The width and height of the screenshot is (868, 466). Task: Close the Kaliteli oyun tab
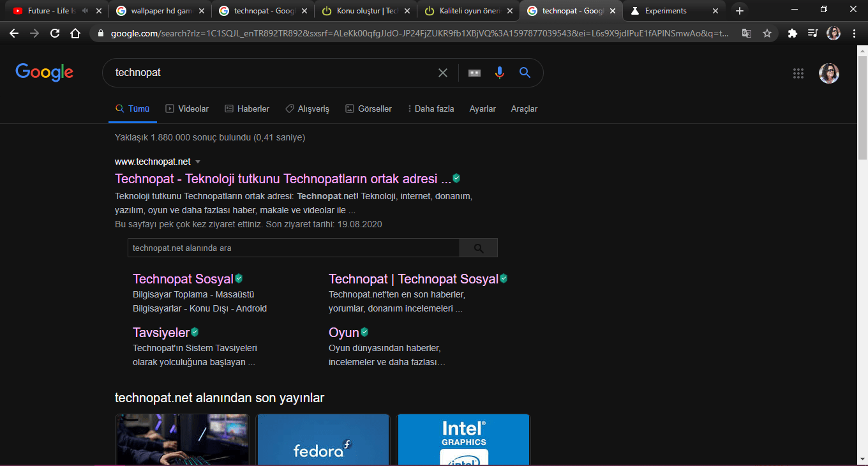click(510, 11)
